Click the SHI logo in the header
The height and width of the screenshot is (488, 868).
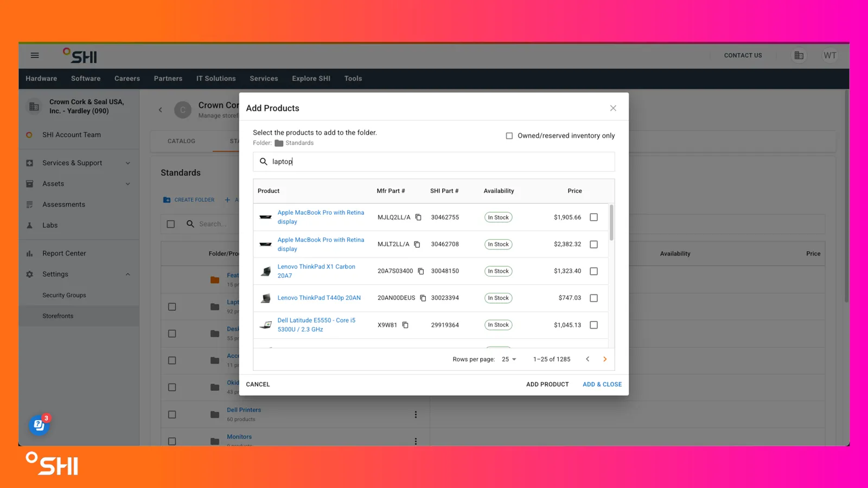point(80,56)
